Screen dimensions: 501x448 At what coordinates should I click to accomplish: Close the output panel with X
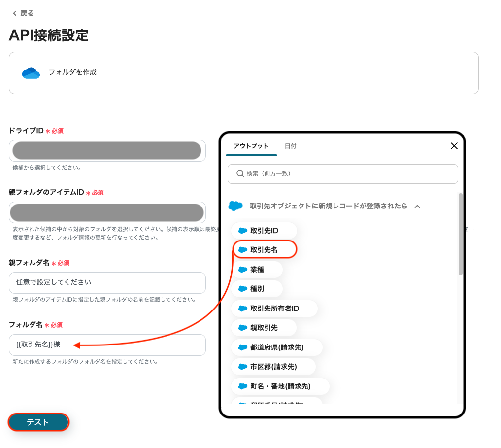tap(454, 146)
